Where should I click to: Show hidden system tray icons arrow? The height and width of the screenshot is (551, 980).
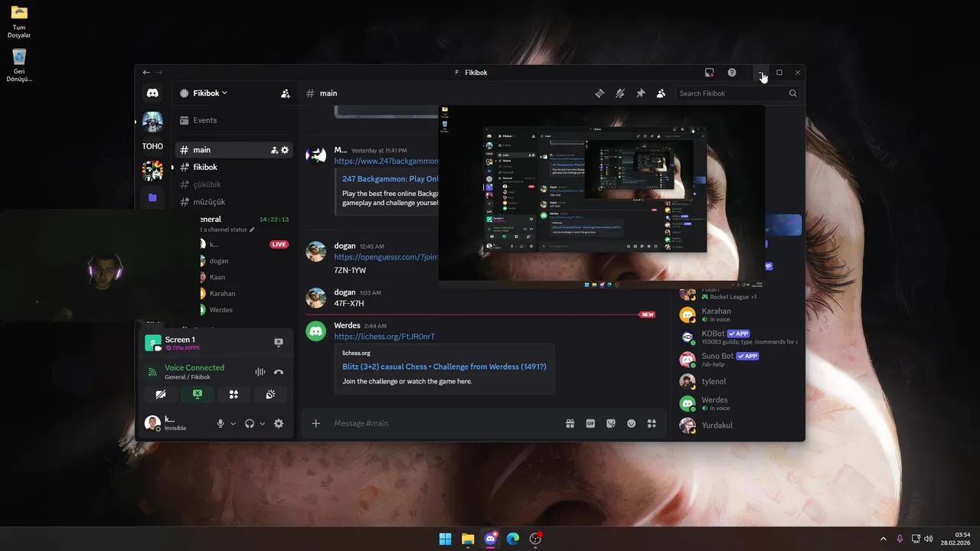pos(883,539)
